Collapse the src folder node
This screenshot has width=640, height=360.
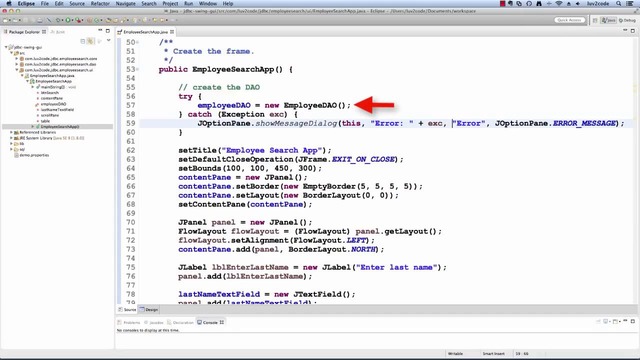tap(12, 53)
